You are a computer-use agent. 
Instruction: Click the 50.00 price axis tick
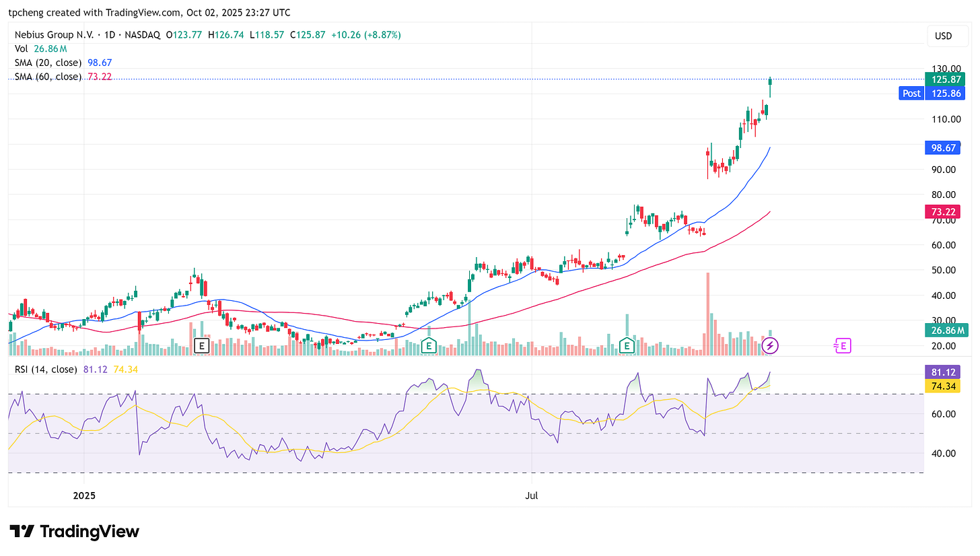coord(945,270)
